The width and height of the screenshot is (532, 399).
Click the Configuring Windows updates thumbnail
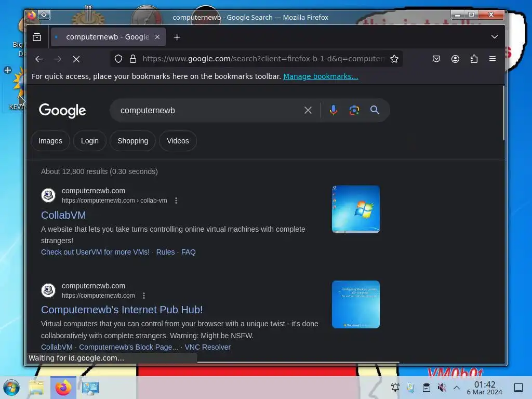(x=355, y=304)
